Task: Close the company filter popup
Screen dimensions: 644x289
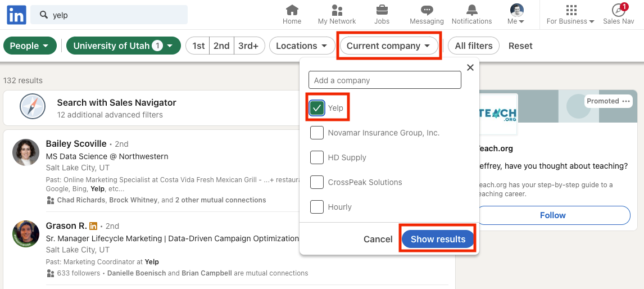Action: [470, 67]
